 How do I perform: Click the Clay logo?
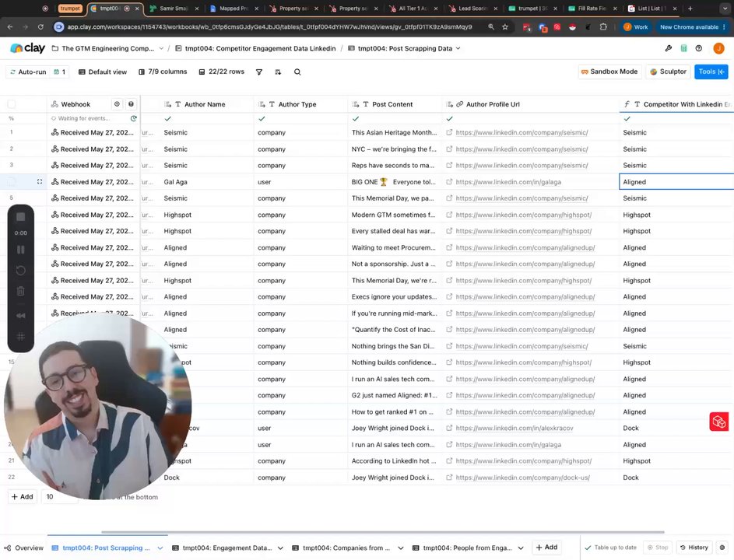click(27, 47)
